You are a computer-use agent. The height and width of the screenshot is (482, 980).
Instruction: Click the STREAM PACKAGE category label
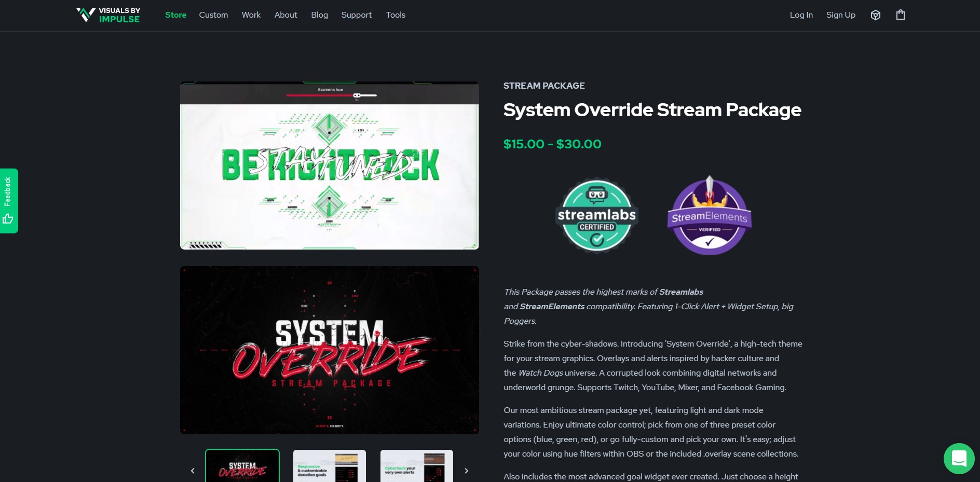pyautogui.click(x=544, y=86)
